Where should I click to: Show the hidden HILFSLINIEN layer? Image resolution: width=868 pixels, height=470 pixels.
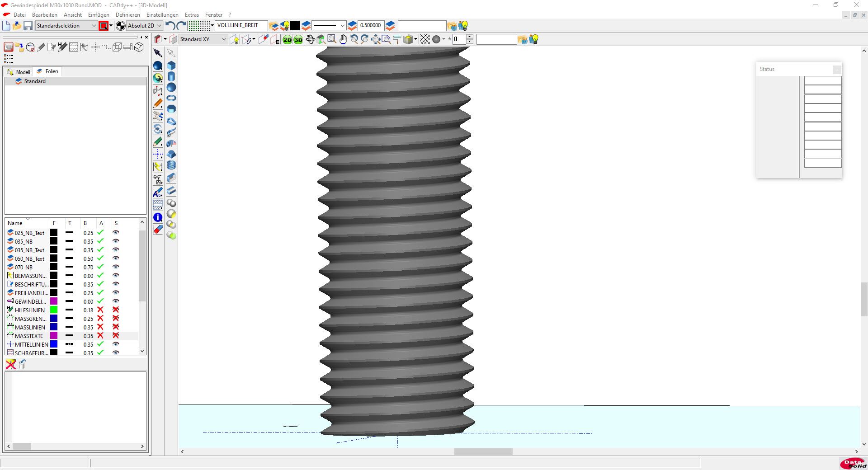pyautogui.click(x=116, y=310)
